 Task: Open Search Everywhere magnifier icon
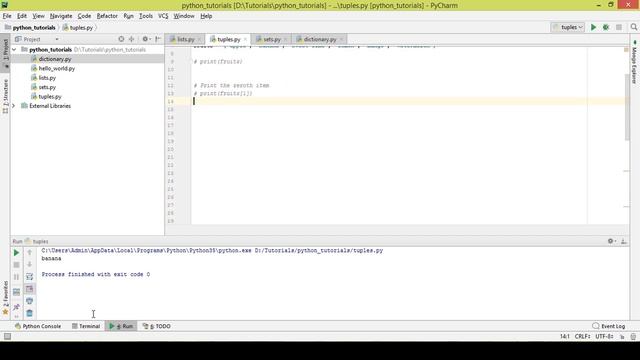(633, 27)
